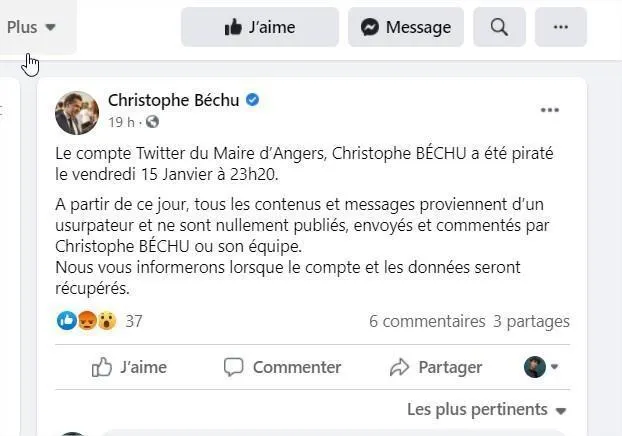Click the wow reaction emoji icon
622x436 pixels.
pyautogui.click(x=106, y=321)
